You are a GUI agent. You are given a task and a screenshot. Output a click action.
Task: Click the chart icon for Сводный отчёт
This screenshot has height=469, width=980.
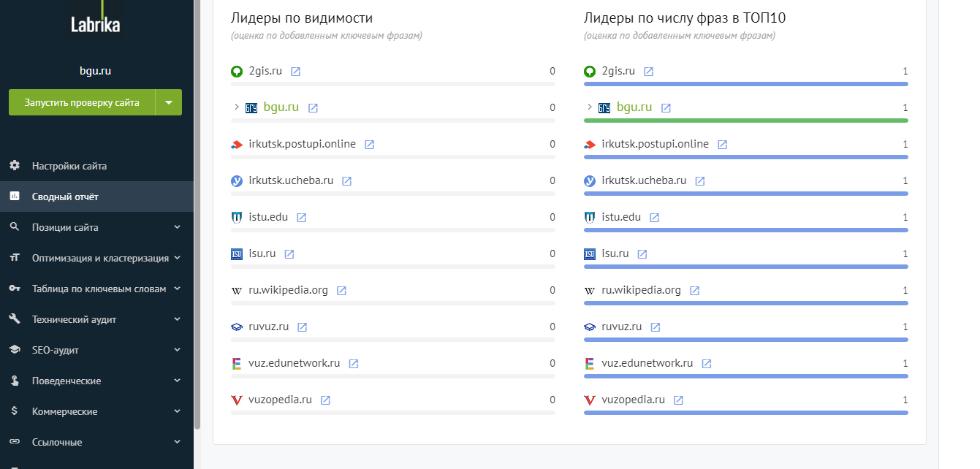pos(15,197)
